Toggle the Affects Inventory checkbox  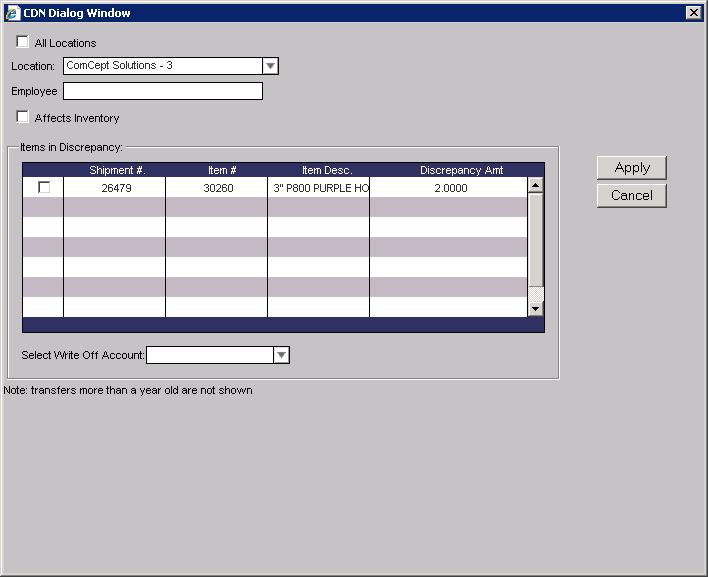pos(23,117)
